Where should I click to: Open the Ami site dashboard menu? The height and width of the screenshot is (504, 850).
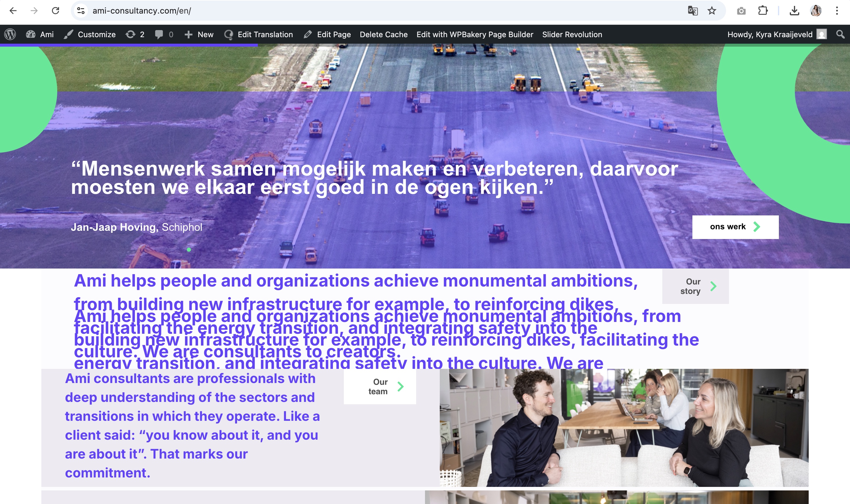click(x=40, y=34)
